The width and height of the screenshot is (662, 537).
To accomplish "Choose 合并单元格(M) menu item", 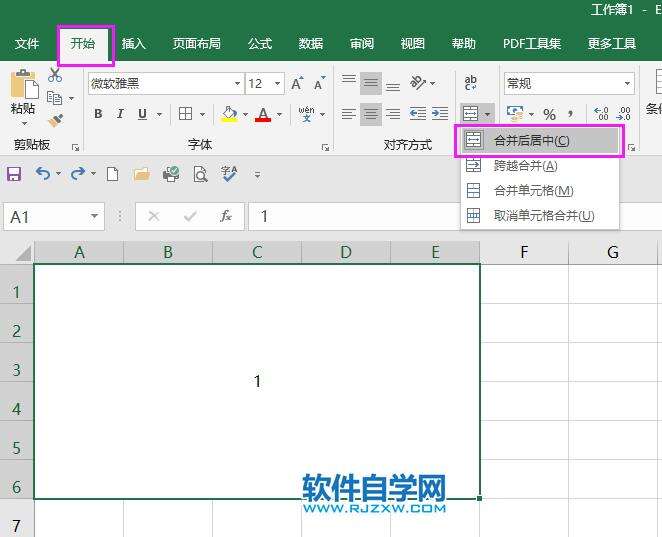I will point(540,191).
